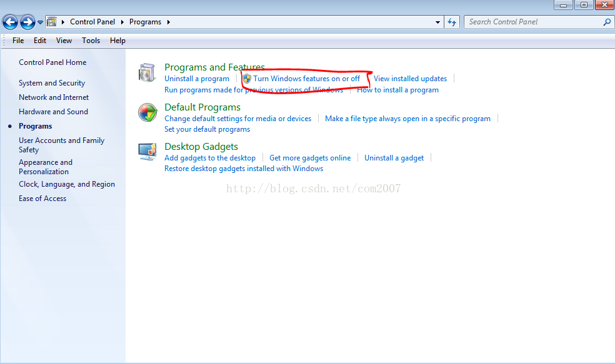This screenshot has width=615, height=364.
Task: Open View installed updates
Action: (x=410, y=79)
